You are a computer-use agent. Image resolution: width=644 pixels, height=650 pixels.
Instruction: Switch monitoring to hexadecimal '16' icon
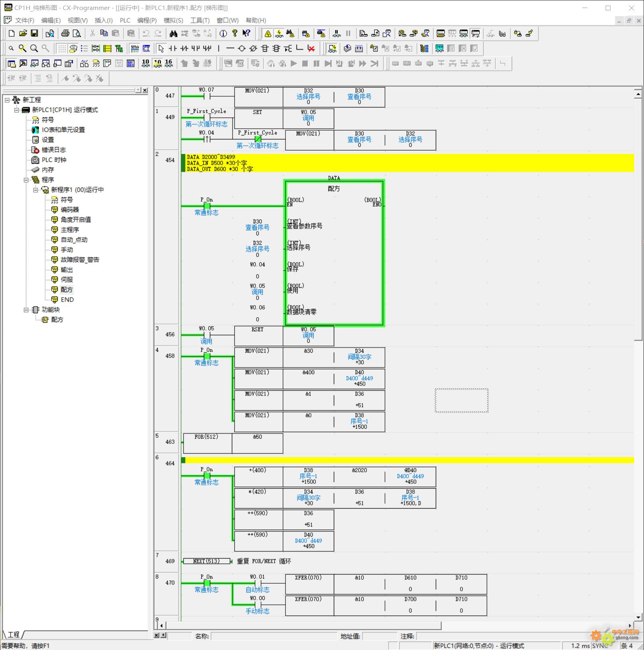coord(169,64)
